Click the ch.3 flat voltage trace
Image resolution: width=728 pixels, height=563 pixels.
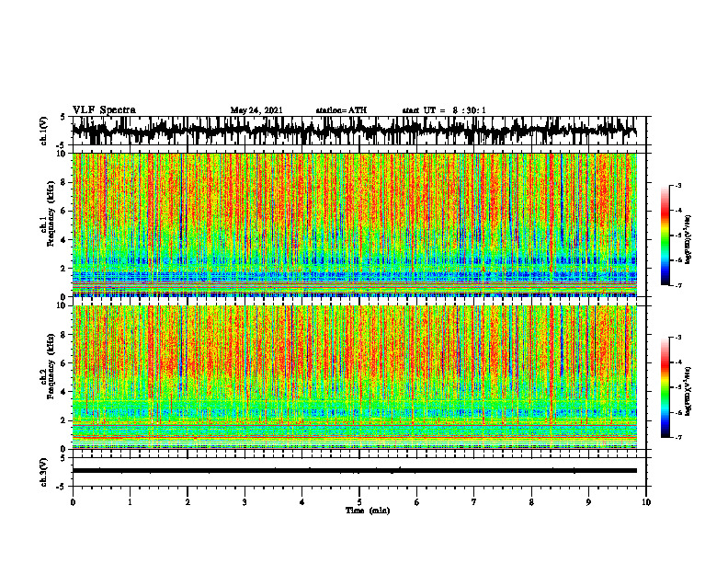pyautogui.click(x=354, y=471)
